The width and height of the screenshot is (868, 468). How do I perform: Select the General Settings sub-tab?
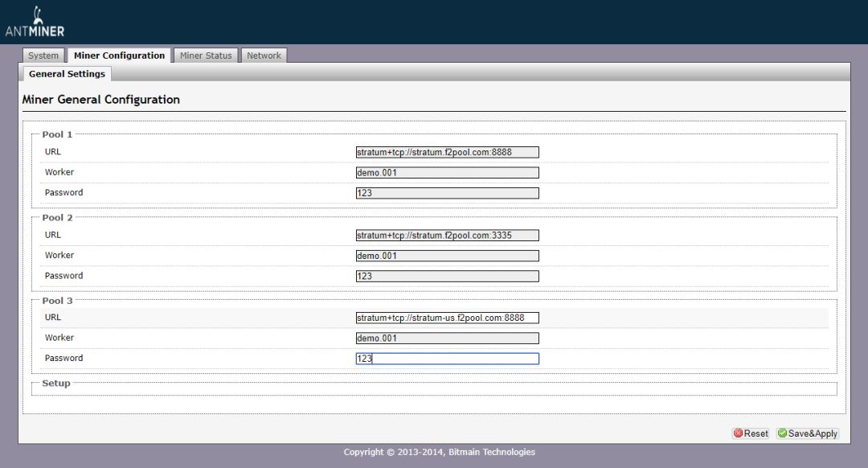[x=67, y=74]
